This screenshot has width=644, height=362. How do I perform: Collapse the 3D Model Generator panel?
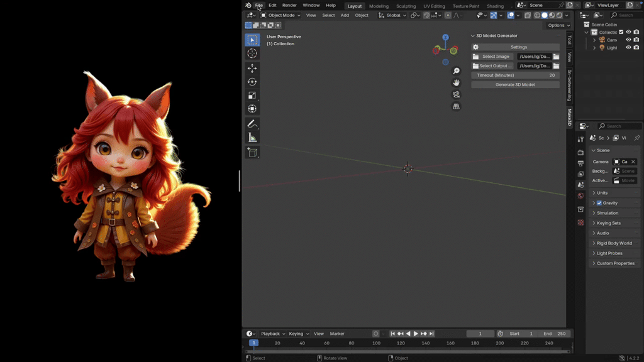pos(473,36)
